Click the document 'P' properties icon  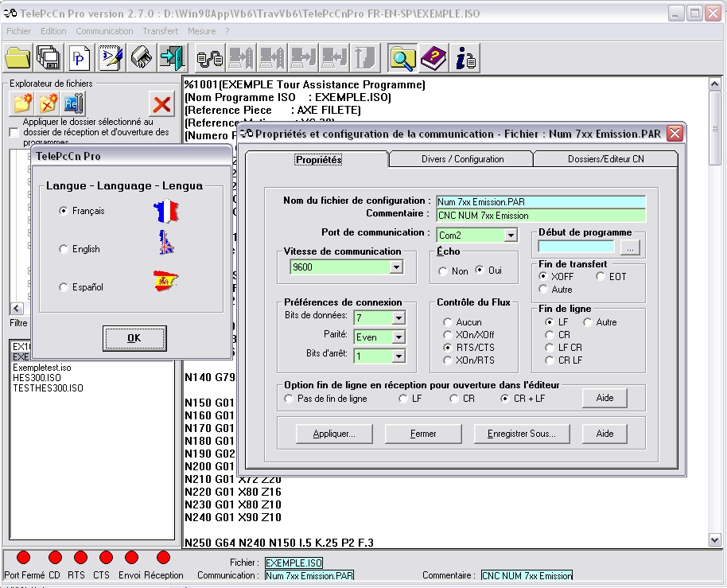(x=80, y=58)
